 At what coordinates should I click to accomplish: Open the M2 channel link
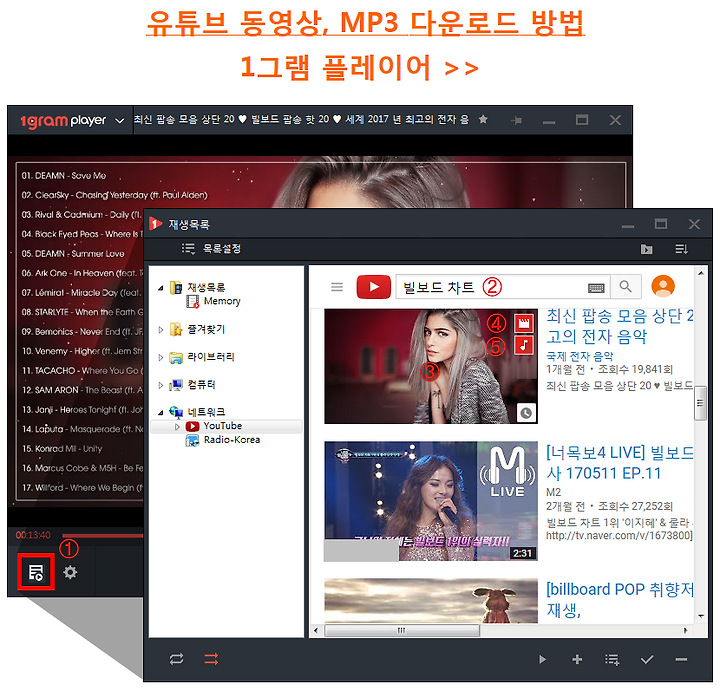pos(553,492)
